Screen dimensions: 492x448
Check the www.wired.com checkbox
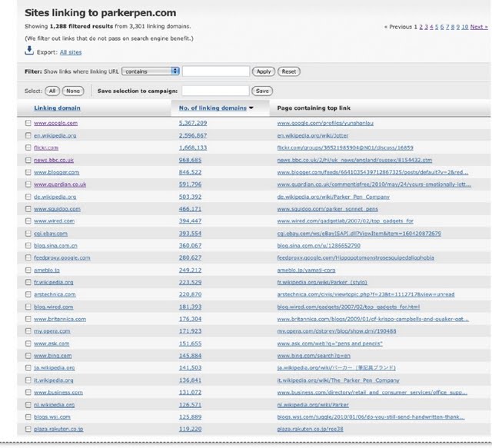[x=28, y=221]
